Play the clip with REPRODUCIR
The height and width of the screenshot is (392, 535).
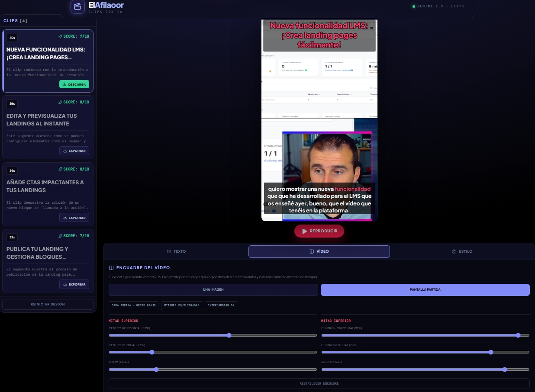pos(319,231)
